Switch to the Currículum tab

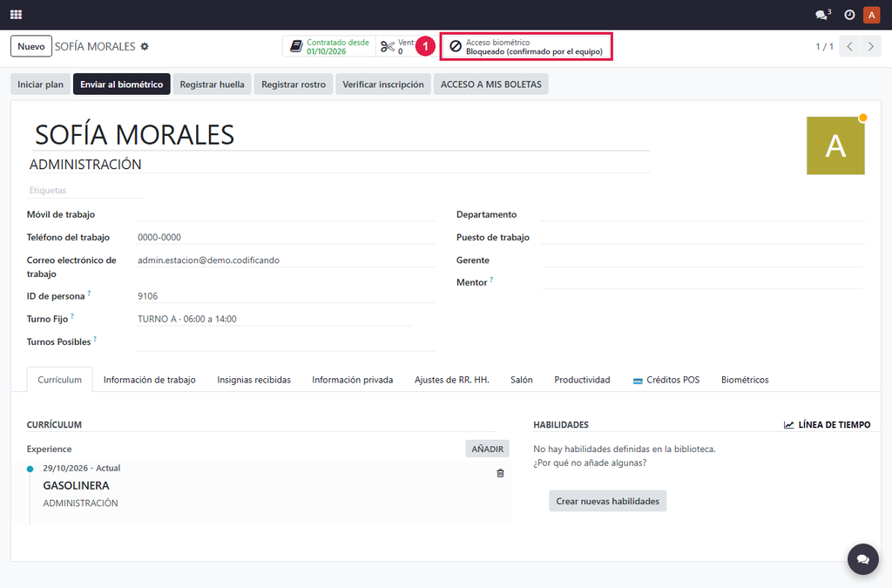pos(60,380)
